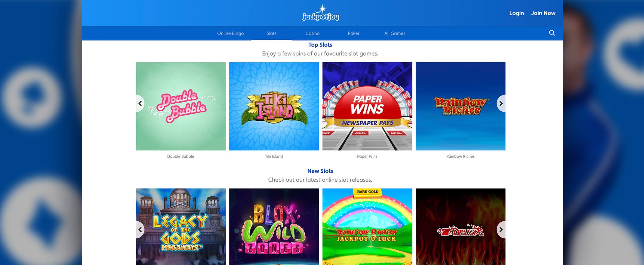This screenshot has width=644, height=265.
Task: Open the Tiki Island game thumbnail
Action: tap(274, 106)
